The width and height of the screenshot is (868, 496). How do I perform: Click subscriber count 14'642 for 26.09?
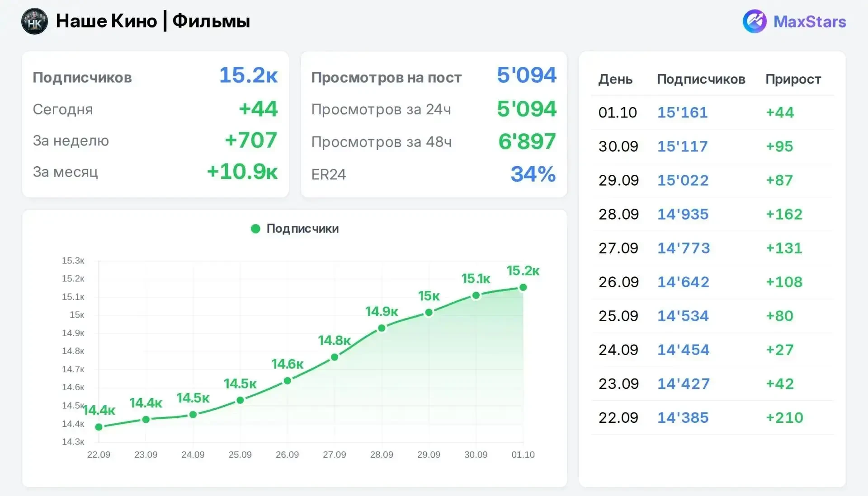click(683, 281)
